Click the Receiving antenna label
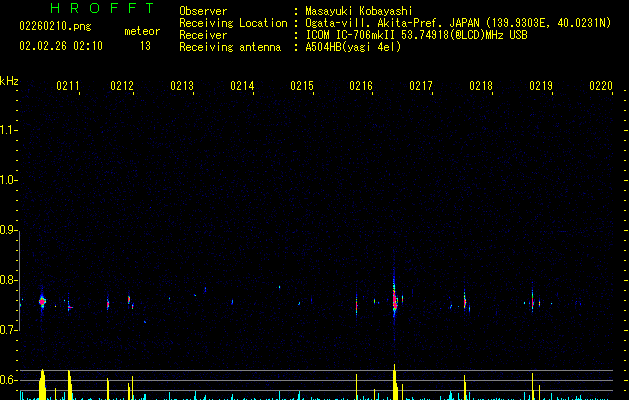 tap(230, 47)
